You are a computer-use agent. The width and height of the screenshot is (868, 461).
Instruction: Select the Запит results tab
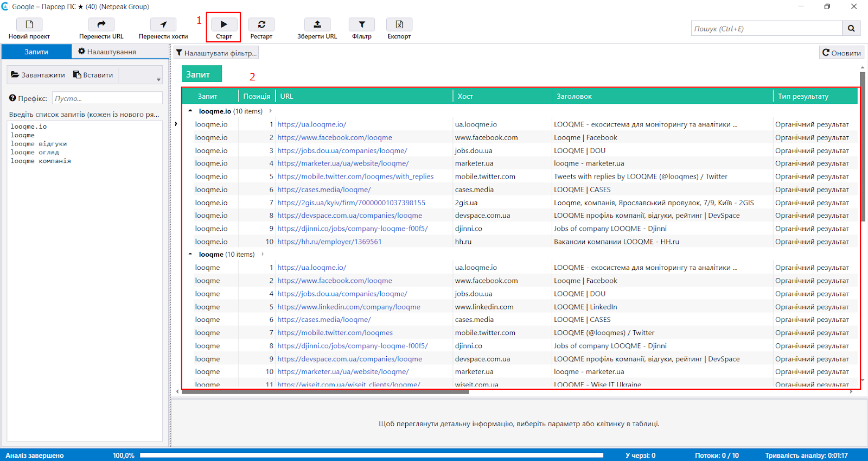(201, 74)
